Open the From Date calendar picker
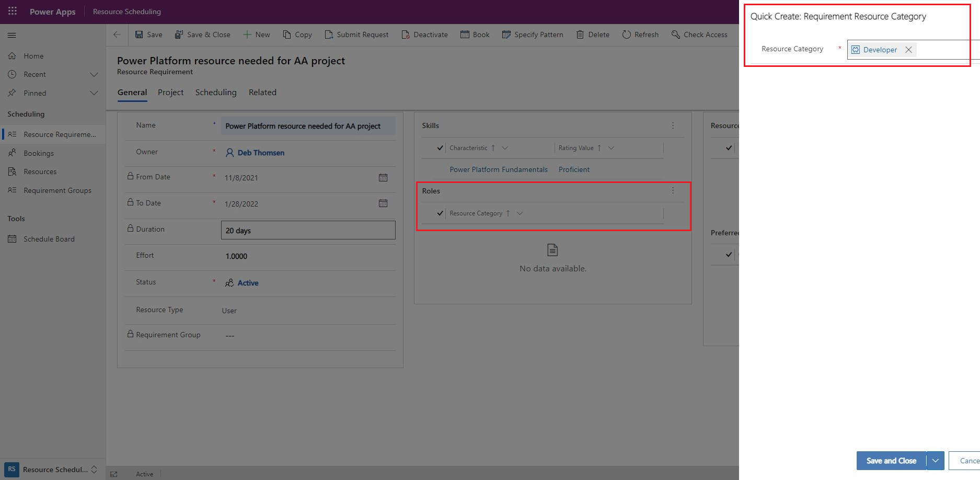 tap(383, 178)
